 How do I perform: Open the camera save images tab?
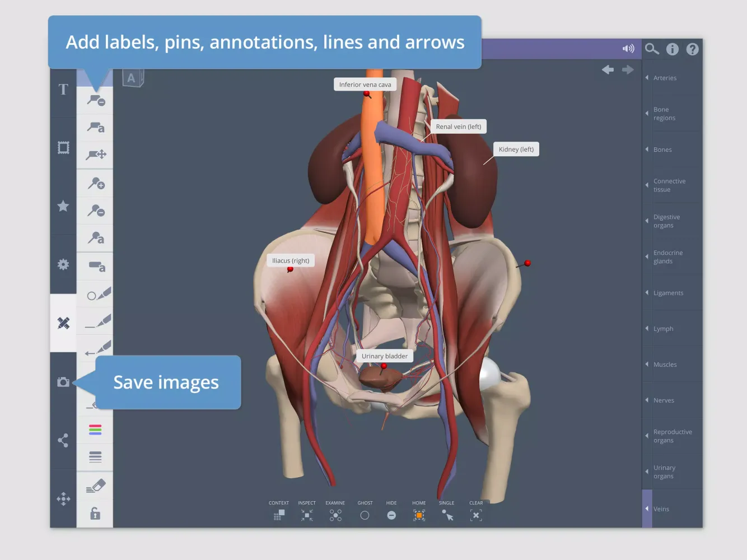point(63,382)
